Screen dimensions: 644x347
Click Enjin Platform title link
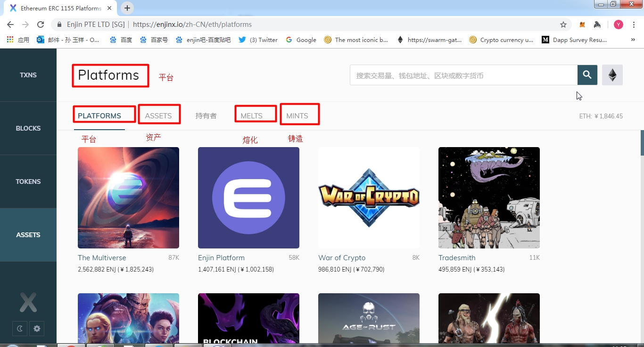pyautogui.click(x=221, y=258)
